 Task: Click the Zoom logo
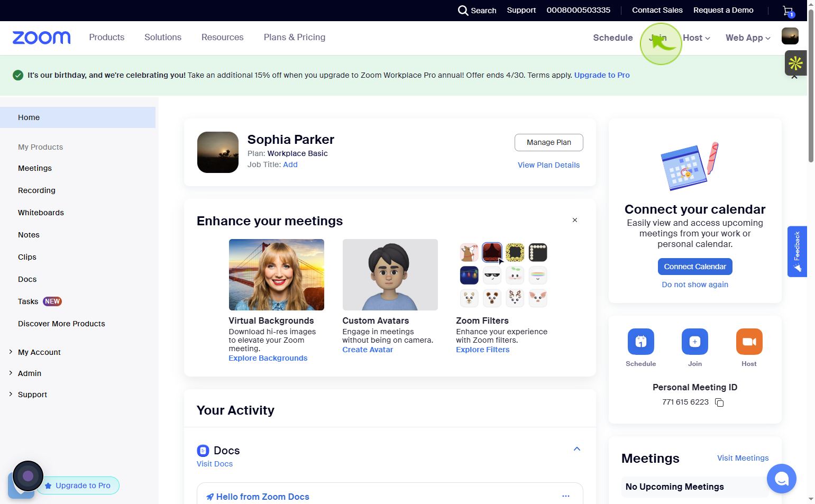click(x=41, y=38)
